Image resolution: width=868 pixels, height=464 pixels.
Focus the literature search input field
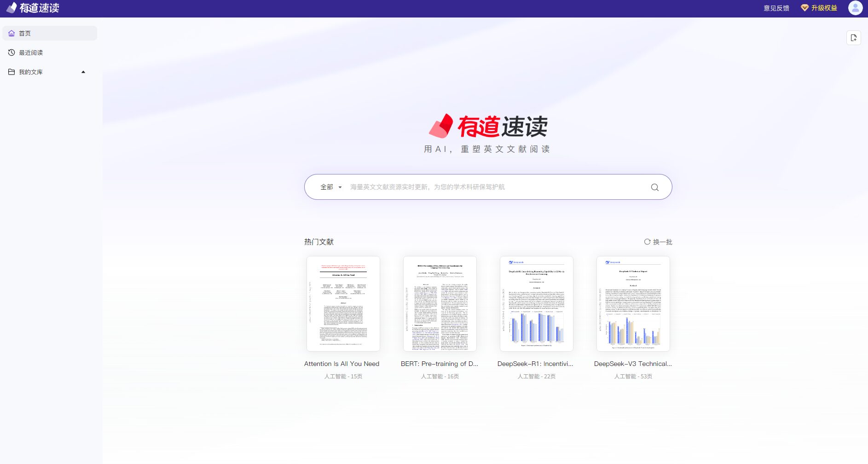497,187
